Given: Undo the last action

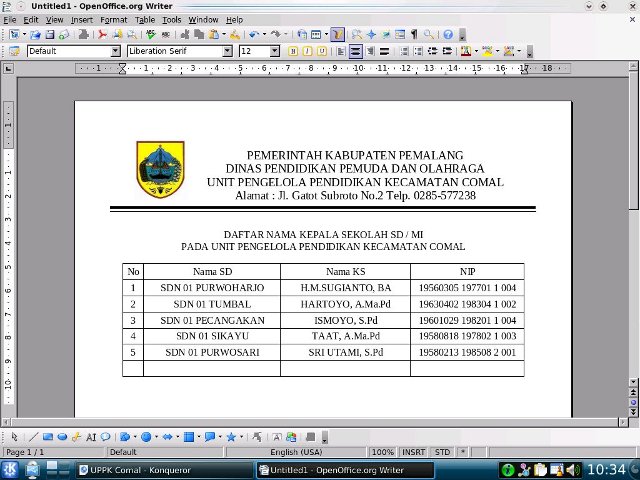Looking at the screenshot, I should pos(253,35).
